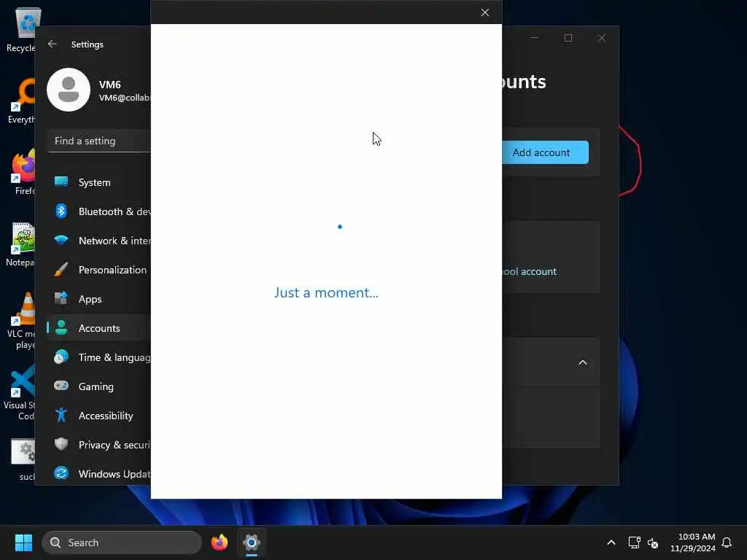Click the Add account button
This screenshot has height=560, width=747.
pyautogui.click(x=545, y=152)
